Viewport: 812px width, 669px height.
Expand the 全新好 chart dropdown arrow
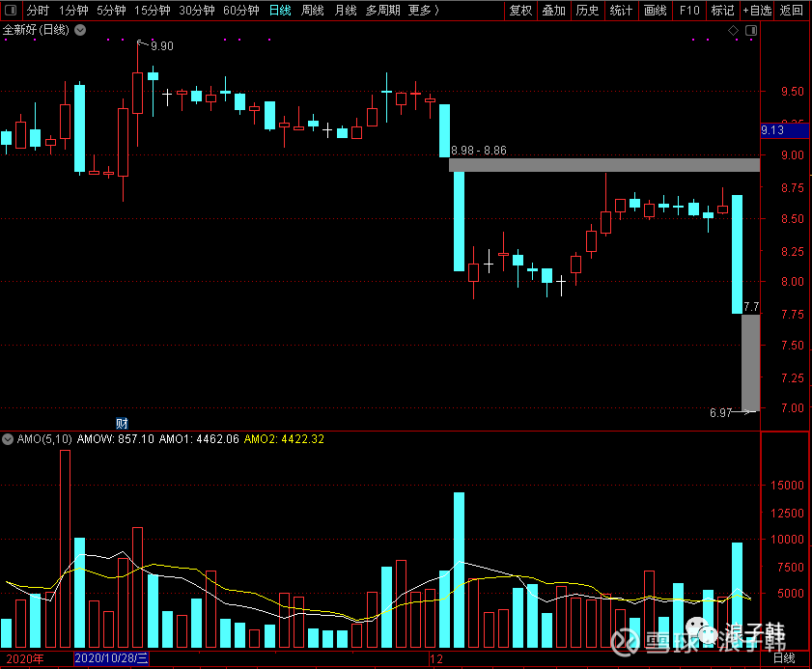[80, 30]
